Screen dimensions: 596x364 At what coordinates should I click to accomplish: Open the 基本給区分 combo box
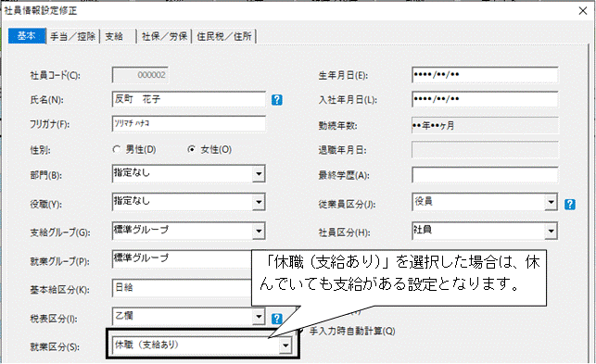pyautogui.click(x=182, y=288)
